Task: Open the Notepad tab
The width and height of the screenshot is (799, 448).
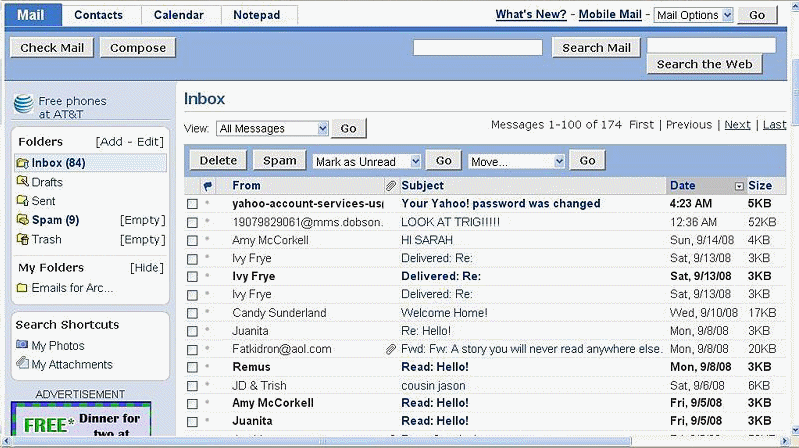Action: pos(257,15)
